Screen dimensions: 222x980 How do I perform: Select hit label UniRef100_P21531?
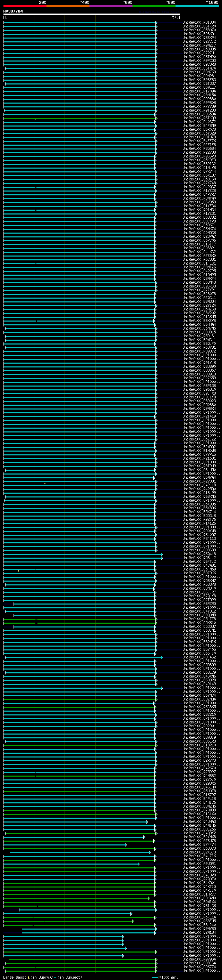[x=199, y=459]
